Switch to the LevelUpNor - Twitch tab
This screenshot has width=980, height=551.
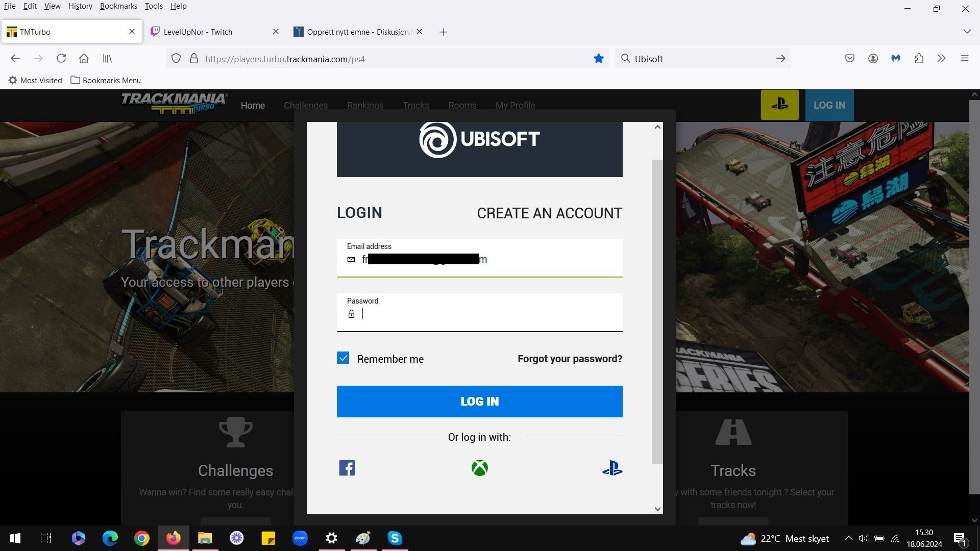click(214, 32)
